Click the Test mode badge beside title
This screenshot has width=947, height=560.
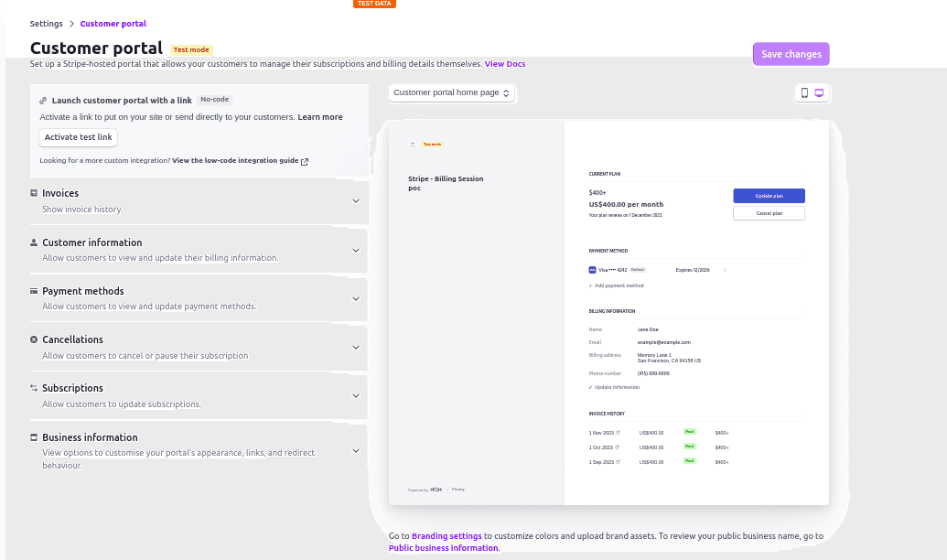191,50
